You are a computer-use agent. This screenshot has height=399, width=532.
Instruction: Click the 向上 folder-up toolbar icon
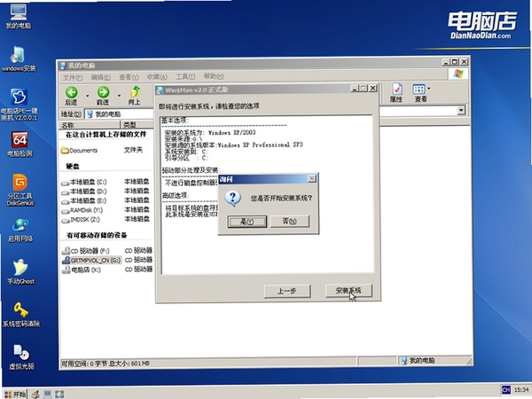coord(135,96)
